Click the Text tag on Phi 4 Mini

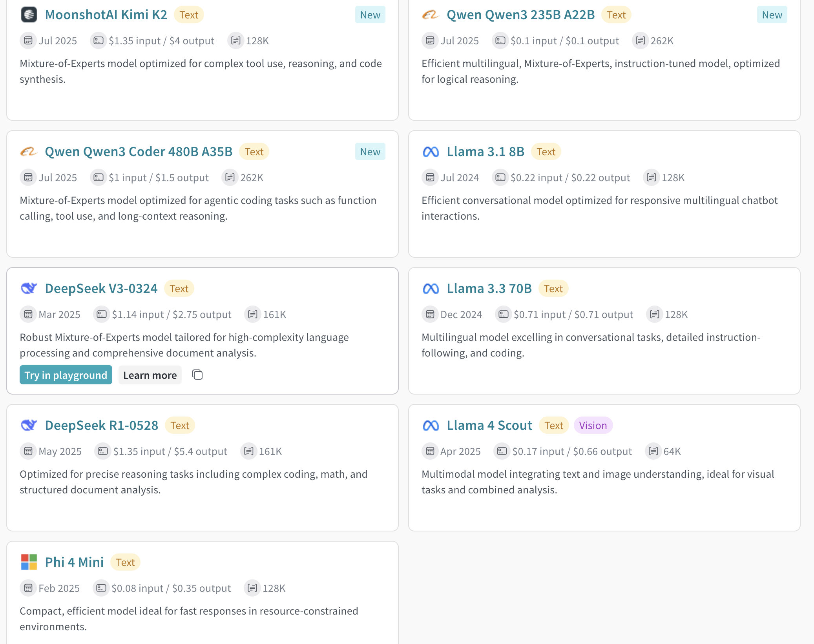[x=125, y=562]
